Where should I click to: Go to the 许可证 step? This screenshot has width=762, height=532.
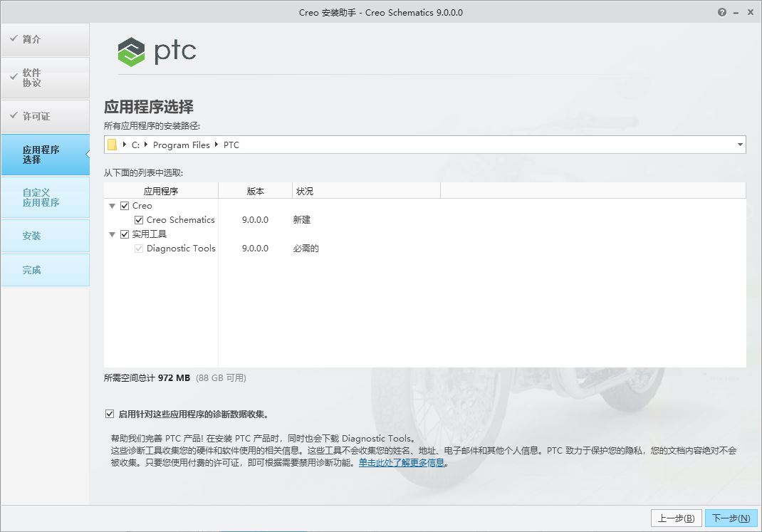tap(45, 117)
